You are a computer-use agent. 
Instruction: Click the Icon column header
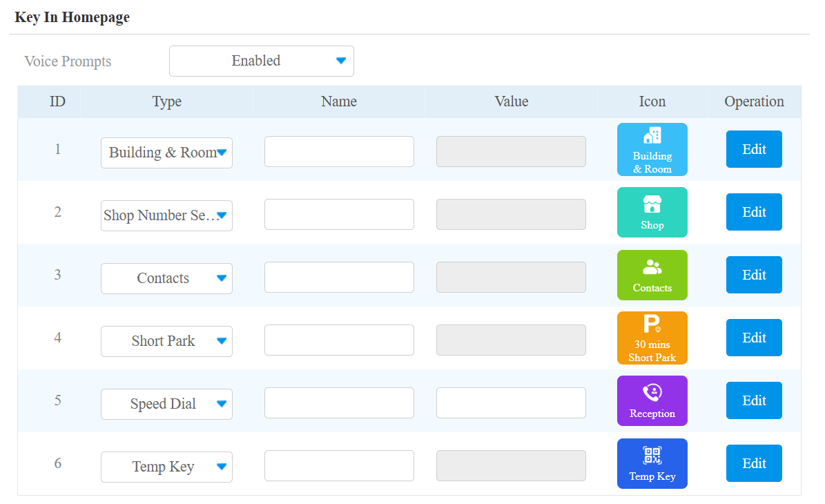click(652, 101)
